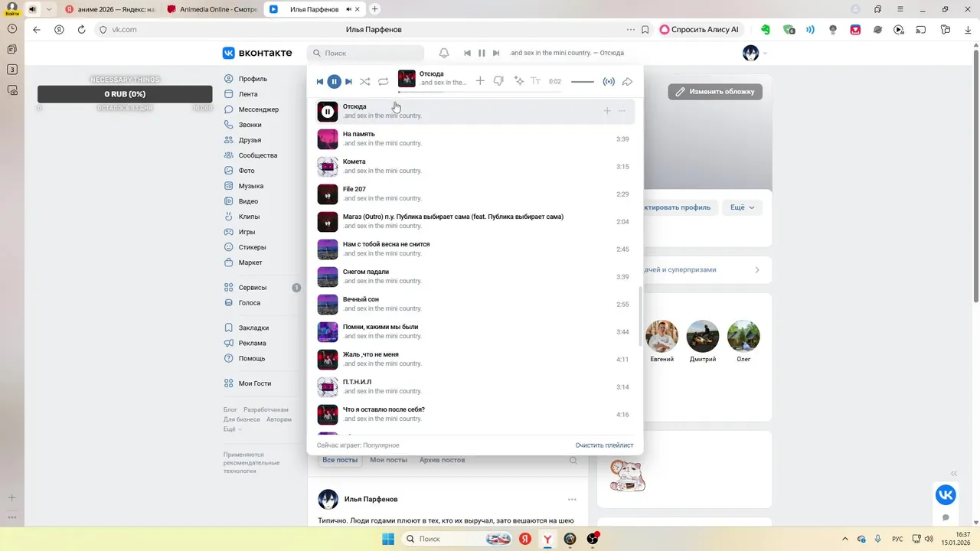Expand the Ещё footer link in sidebar

click(x=232, y=429)
